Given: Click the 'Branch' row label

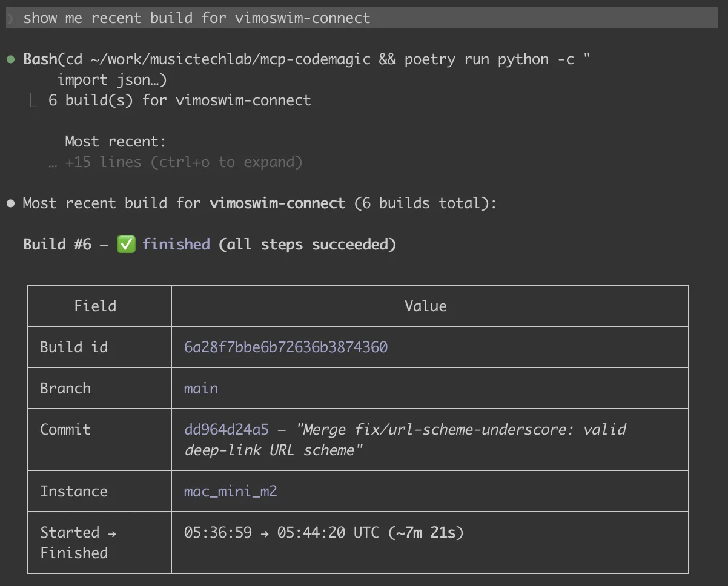Looking at the screenshot, I should click(65, 388).
